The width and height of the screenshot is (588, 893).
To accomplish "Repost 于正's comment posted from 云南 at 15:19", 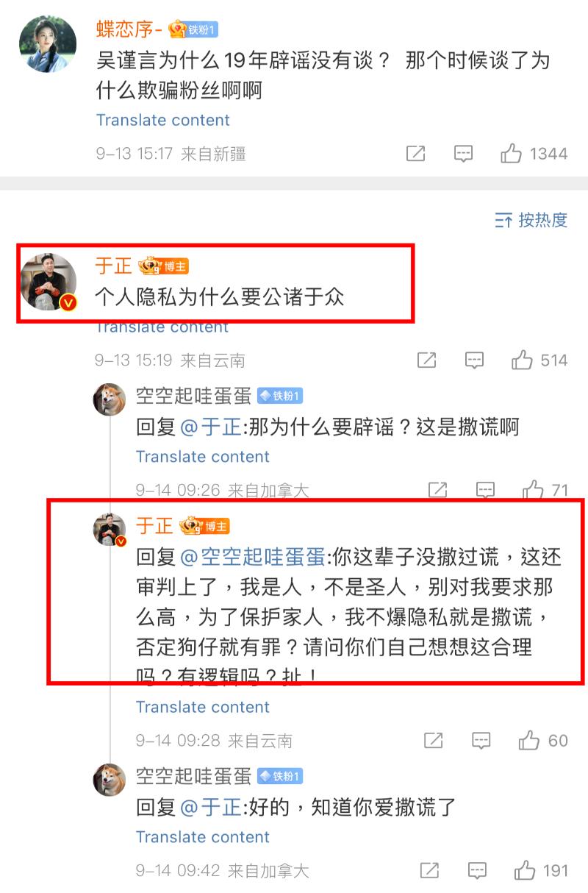I will [427, 360].
